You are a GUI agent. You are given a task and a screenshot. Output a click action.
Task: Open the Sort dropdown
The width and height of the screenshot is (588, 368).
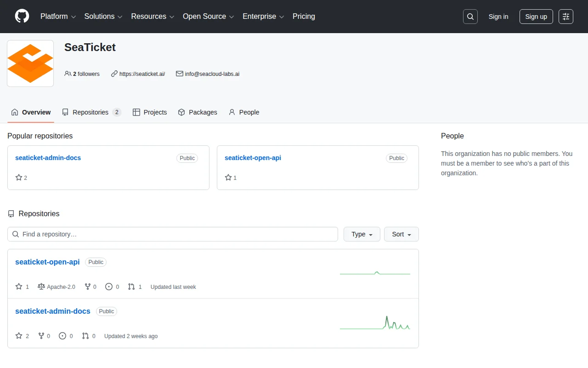(401, 234)
